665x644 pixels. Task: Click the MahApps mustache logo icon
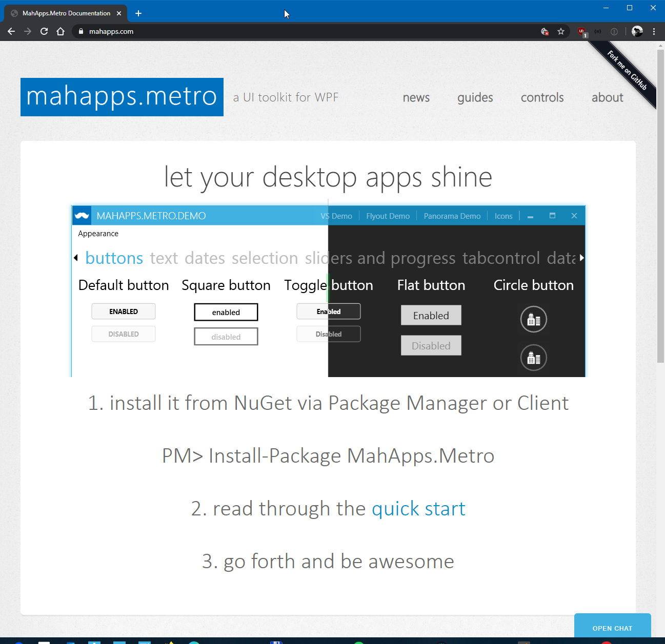(82, 216)
